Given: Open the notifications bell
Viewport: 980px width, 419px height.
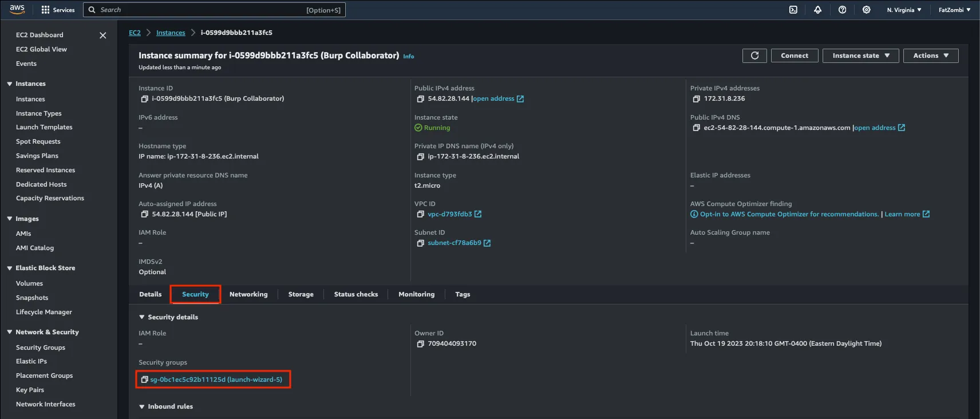Looking at the screenshot, I should [x=817, y=10].
